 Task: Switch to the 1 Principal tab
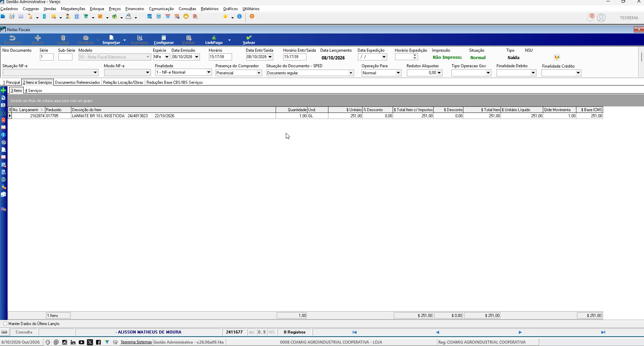click(x=11, y=82)
